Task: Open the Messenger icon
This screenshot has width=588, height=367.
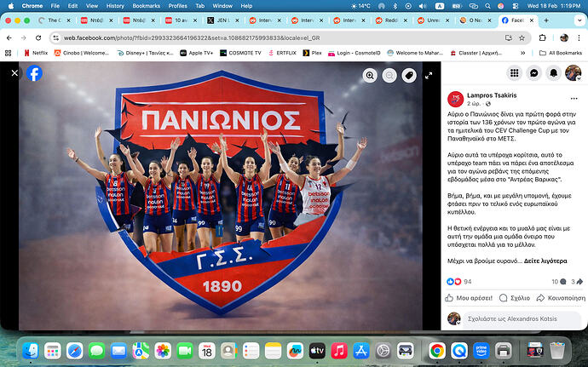Action: (534, 72)
